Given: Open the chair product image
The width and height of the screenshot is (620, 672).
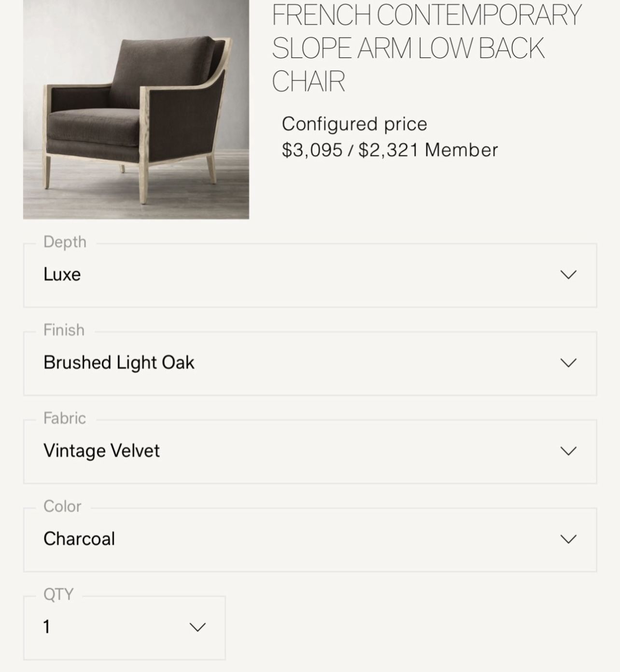Looking at the screenshot, I should pyautogui.click(x=136, y=109).
